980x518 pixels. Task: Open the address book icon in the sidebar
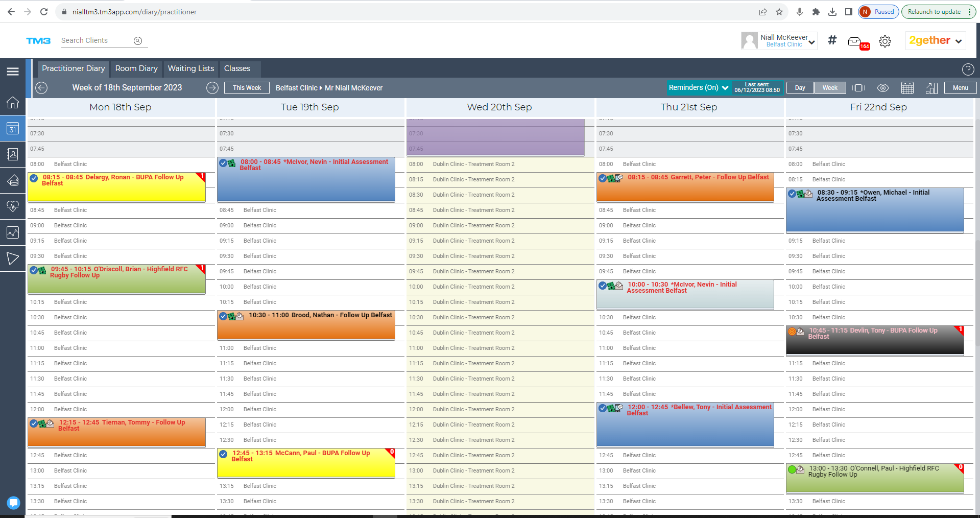tap(13, 154)
